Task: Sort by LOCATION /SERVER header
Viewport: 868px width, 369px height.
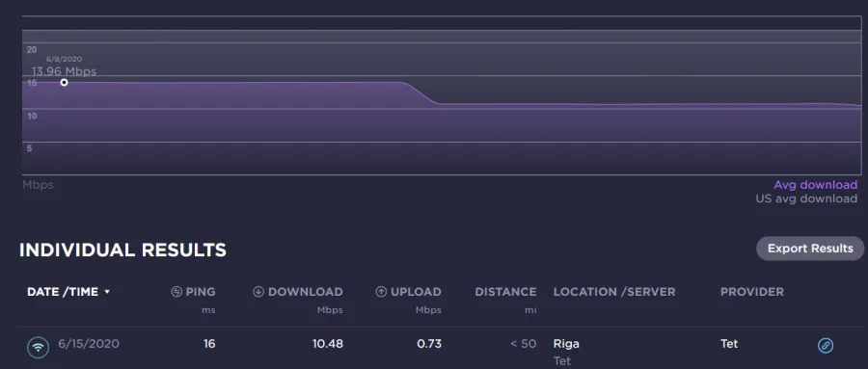Action: click(x=614, y=292)
